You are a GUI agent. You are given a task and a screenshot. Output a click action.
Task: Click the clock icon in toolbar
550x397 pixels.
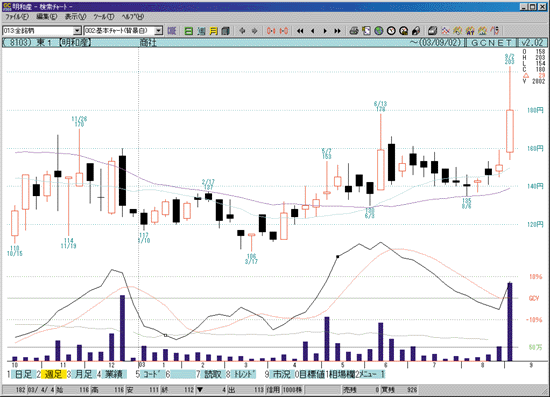click(391, 31)
